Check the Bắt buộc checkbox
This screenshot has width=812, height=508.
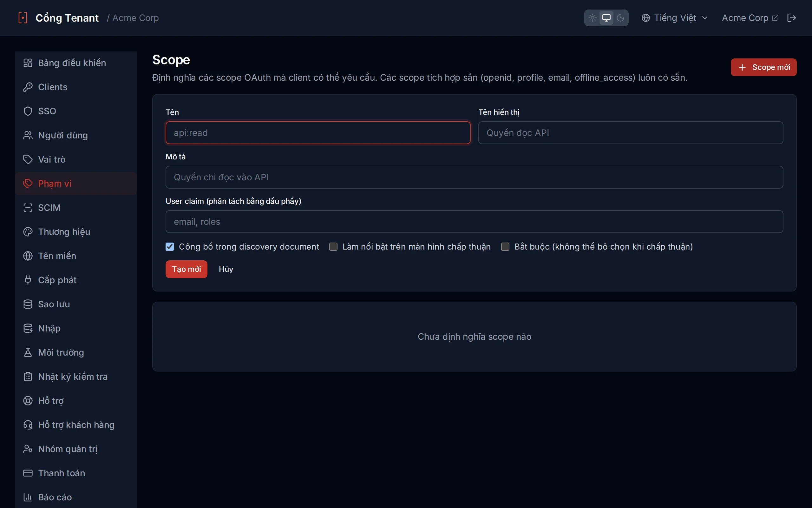pos(505,247)
